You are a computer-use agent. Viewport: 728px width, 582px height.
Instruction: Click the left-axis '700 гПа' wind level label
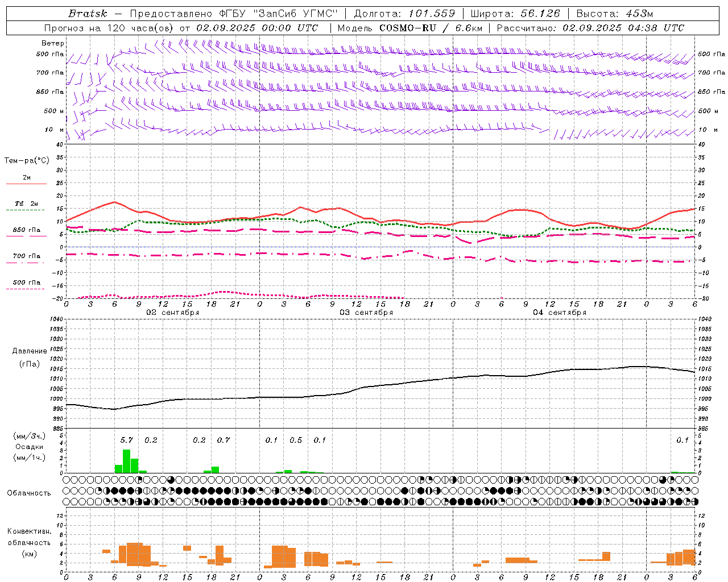50,73
